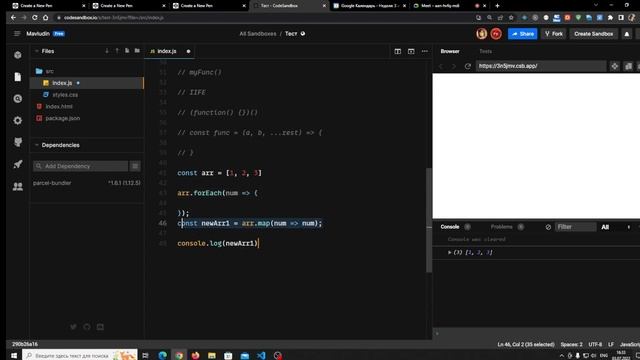Image resolution: width=640 pixels, height=360 pixels.
Task: Click the editor vertical scrollbar
Action: tap(429, 220)
